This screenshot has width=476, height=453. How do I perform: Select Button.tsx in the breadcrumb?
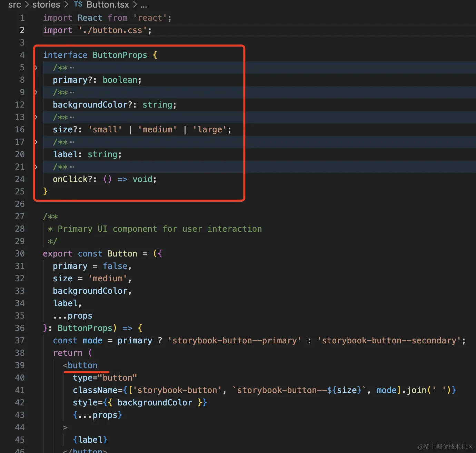click(108, 5)
